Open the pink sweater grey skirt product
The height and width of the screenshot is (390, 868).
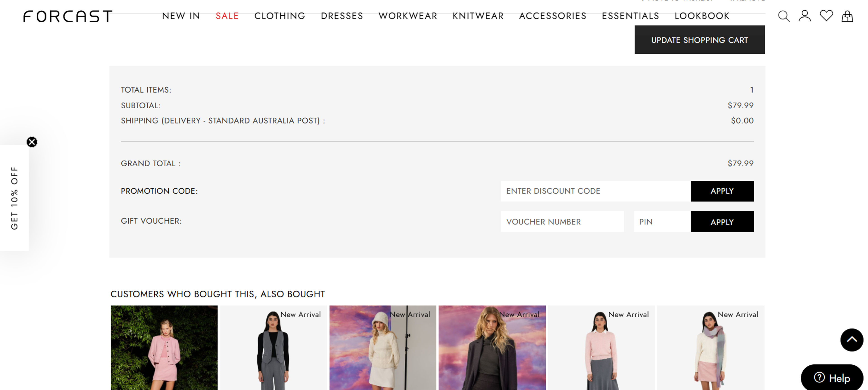601,348
